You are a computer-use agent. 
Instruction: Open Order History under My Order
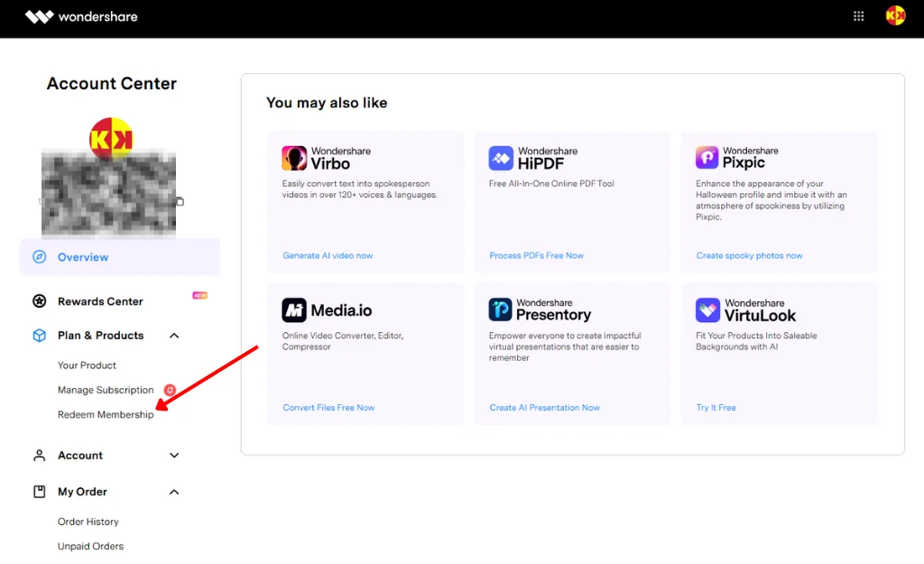point(88,522)
